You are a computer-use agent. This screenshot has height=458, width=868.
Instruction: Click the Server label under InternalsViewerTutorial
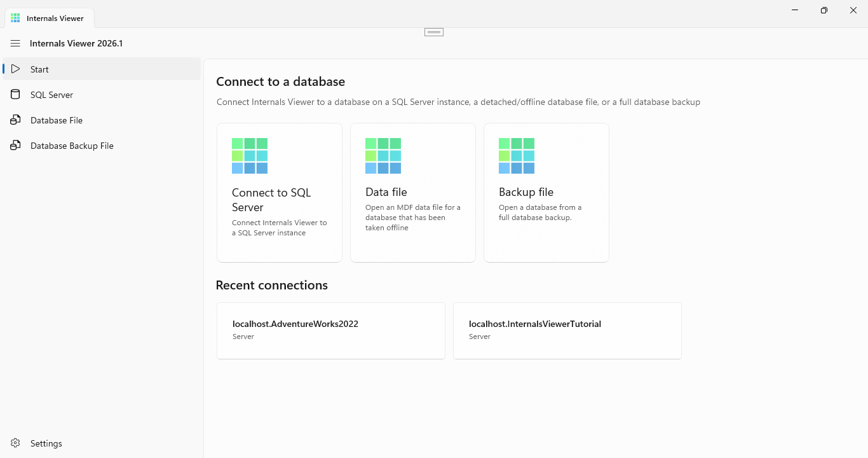coord(480,337)
